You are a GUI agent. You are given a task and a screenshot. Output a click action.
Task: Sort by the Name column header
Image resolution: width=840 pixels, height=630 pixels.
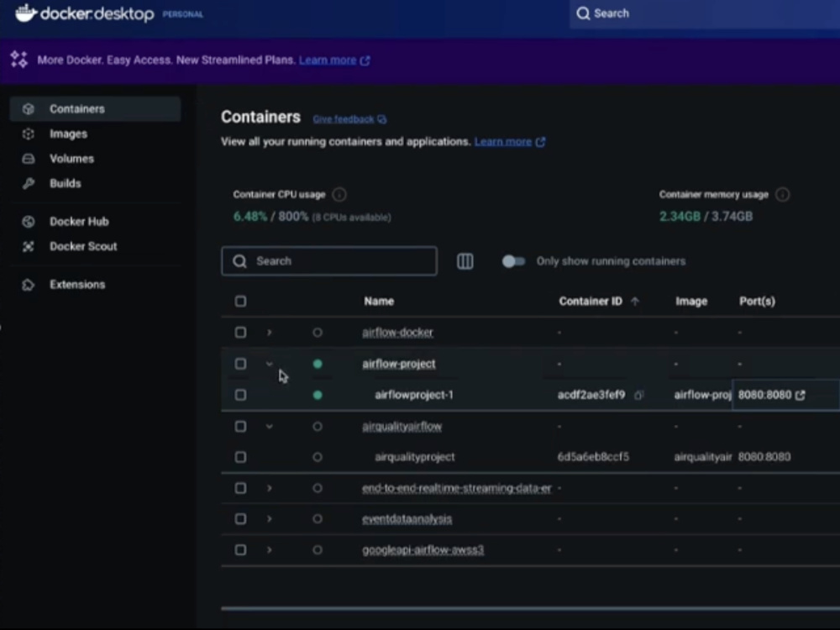[x=379, y=302]
